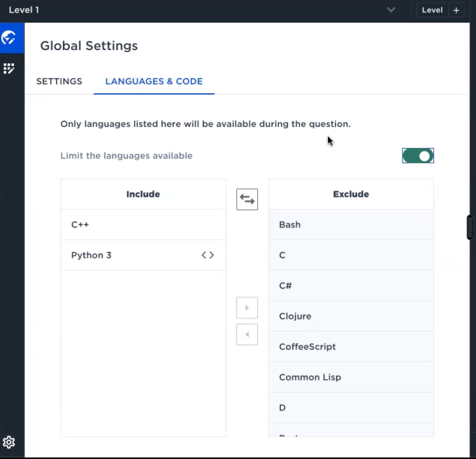Screen dimensions: 476x459
Task: Open the task editor icon in sidebar
Action: 9,69
